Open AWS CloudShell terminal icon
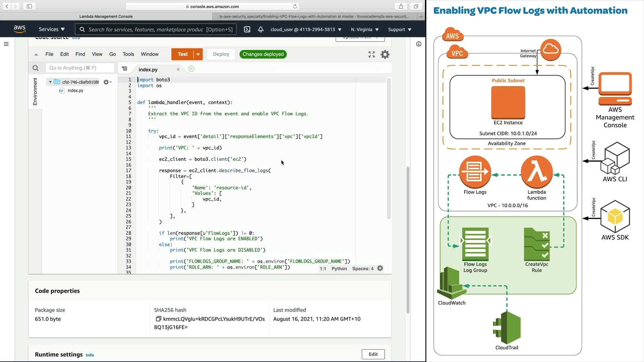Viewport: 644px width, 362px height. pyautogui.click(x=247, y=29)
